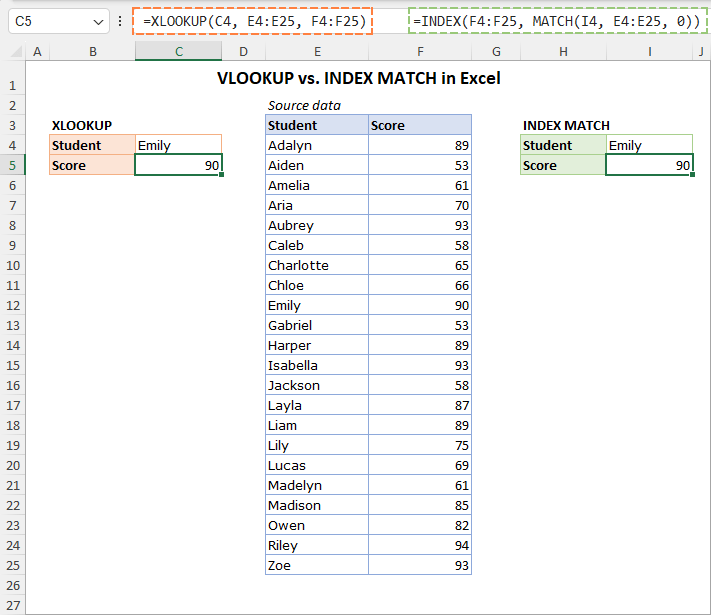Click the INDEX MATCH 'Student' label cell
This screenshot has height=615, width=711.
tap(563, 145)
